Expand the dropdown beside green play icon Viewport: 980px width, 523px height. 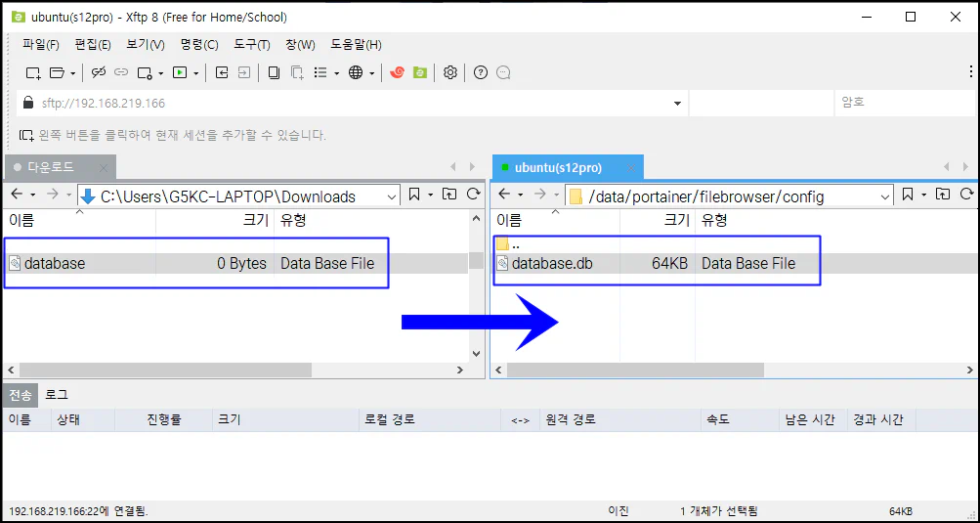tap(195, 73)
